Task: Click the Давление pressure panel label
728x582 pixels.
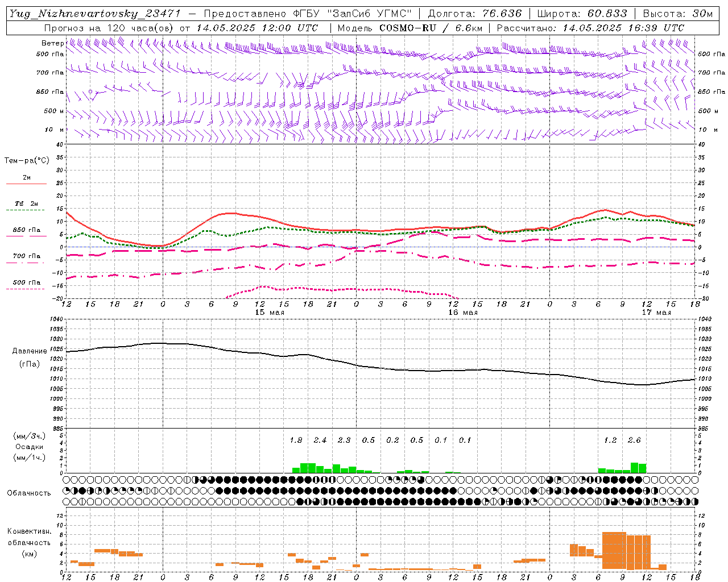Action: click(30, 351)
